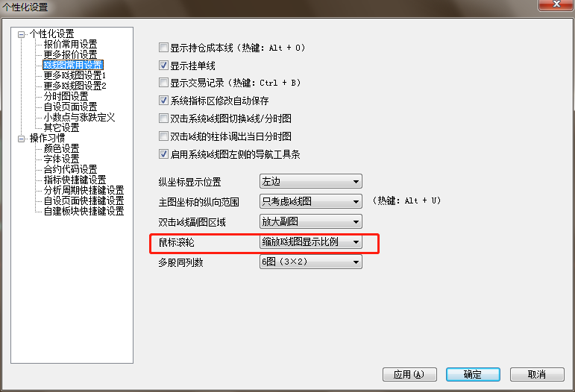This screenshot has height=392, width=575.
Task: Uncheck 显示挂单线 checkbox
Action: point(163,66)
